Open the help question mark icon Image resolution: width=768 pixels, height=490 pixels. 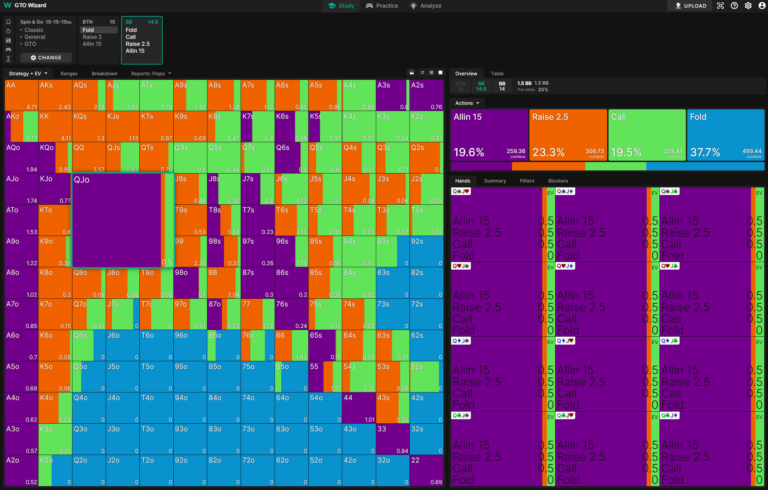[x=735, y=6]
